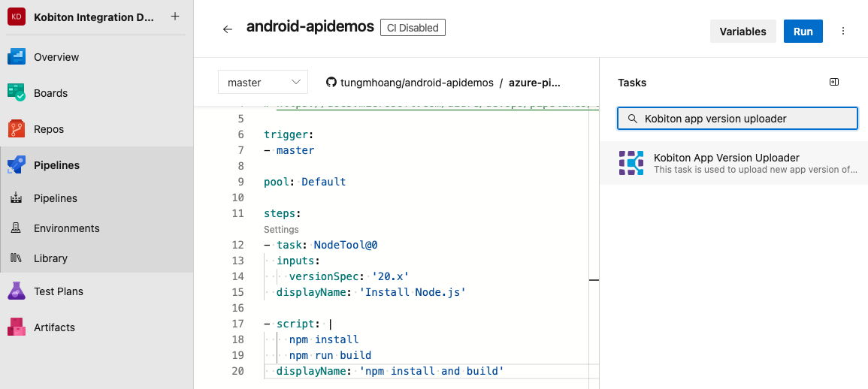Open the master branch dropdown
Image resolution: width=868 pixels, height=389 pixels.
(263, 83)
